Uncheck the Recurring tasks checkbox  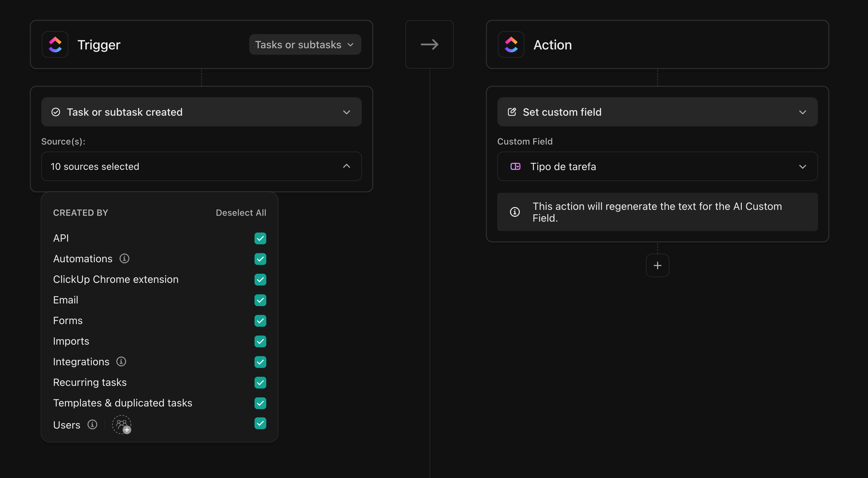click(x=260, y=382)
